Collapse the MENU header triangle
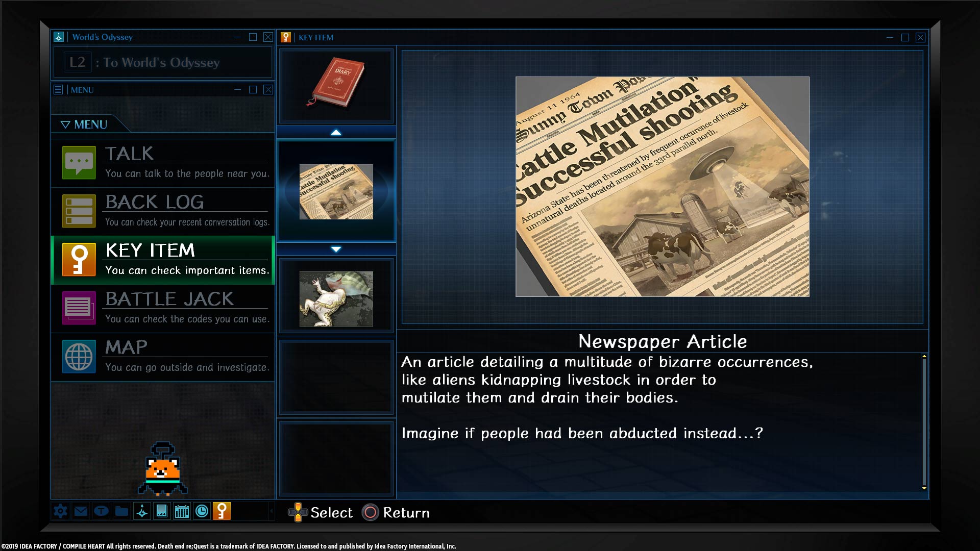This screenshot has height=551, width=980. [x=65, y=124]
